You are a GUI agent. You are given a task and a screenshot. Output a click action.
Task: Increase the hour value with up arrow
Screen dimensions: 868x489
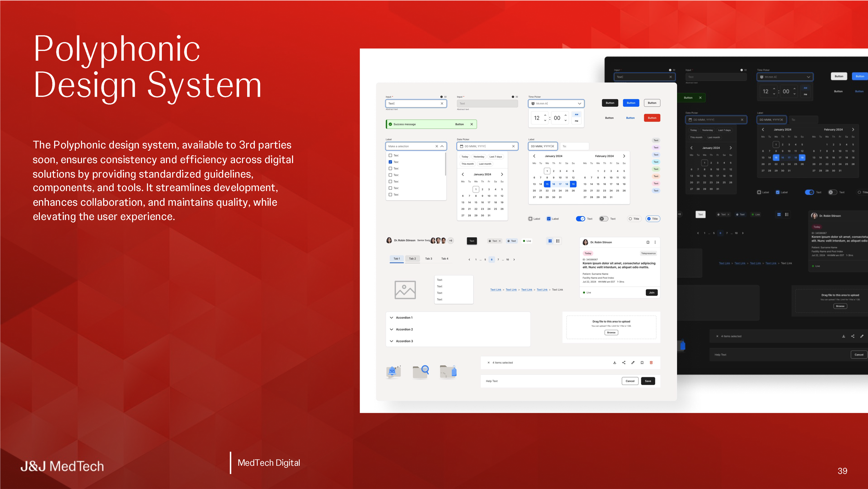(545, 115)
